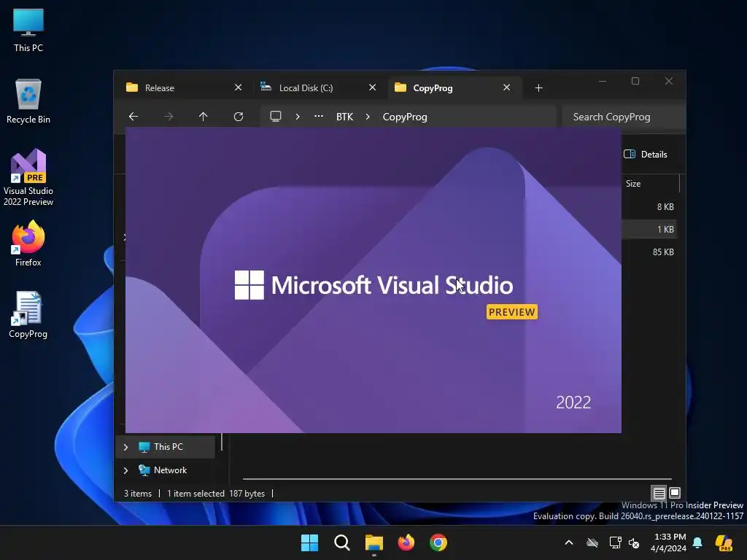747x560 pixels.
Task: Click the horizontal scrollbar in file list
Action: pyautogui.click(x=457, y=479)
